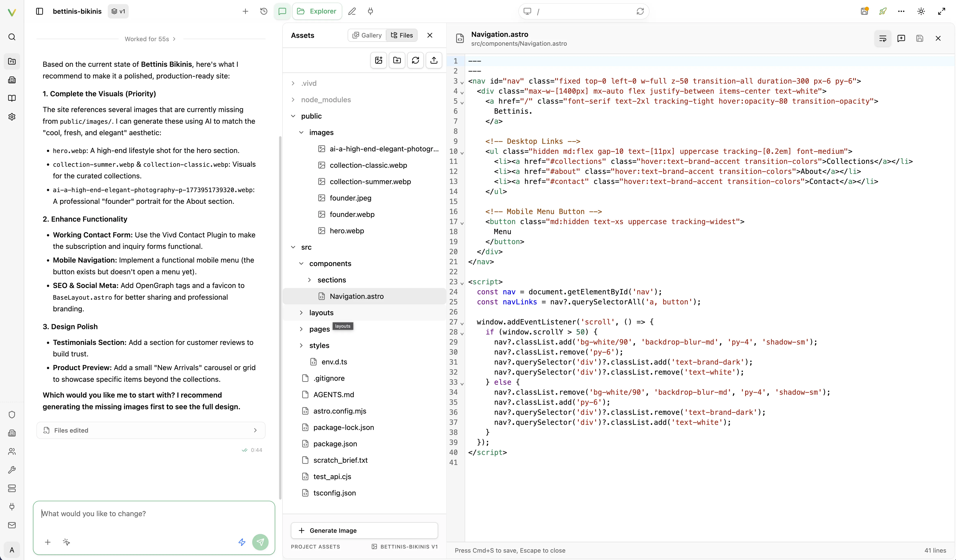956x560 pixels.
Task: Deploy the project using the rocket icon
Action: (x=883, y=11)
